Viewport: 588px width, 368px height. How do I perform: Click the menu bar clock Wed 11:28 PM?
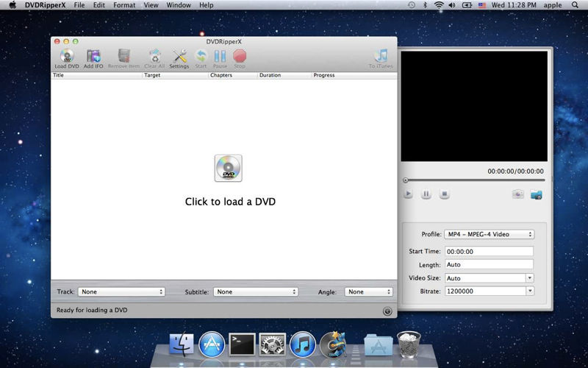tap(514, 5)
